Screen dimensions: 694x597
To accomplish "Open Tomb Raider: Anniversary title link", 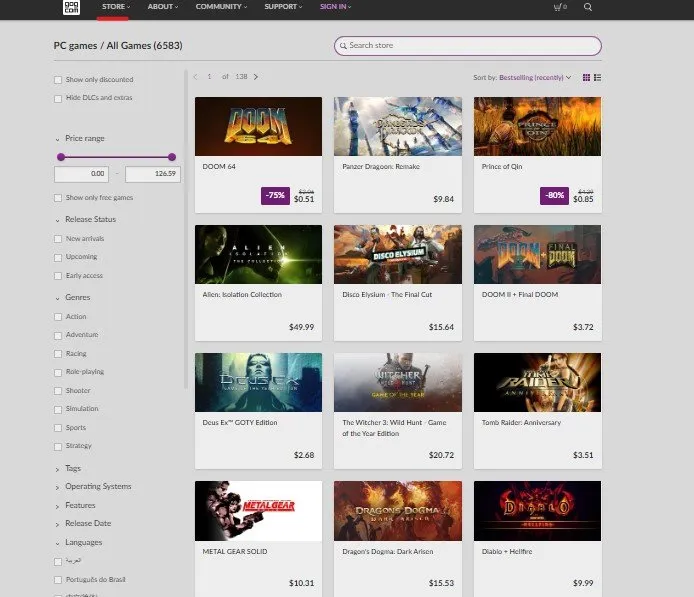I will pyautogui.click(x=521, y=423).
